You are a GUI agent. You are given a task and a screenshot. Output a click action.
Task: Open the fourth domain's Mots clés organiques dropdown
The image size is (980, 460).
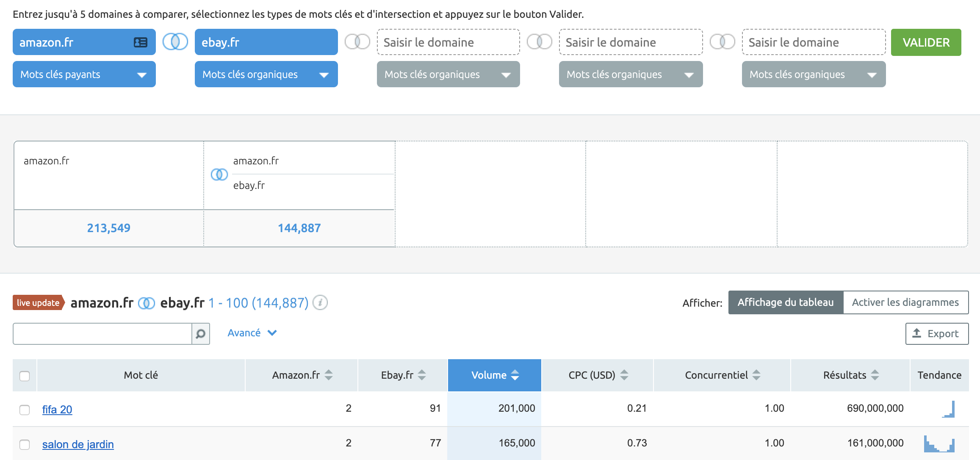(631, 74)
